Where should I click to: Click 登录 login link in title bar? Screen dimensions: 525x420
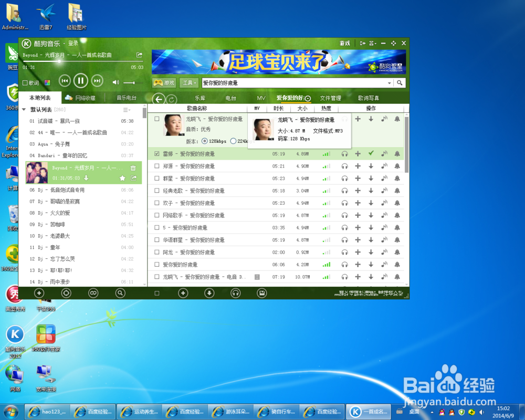[73, 43]
